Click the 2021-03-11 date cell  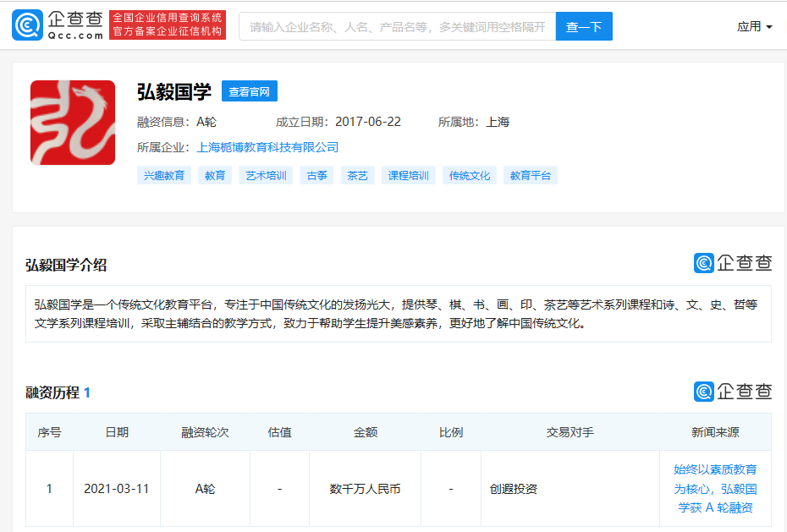[x=117, y=489]
